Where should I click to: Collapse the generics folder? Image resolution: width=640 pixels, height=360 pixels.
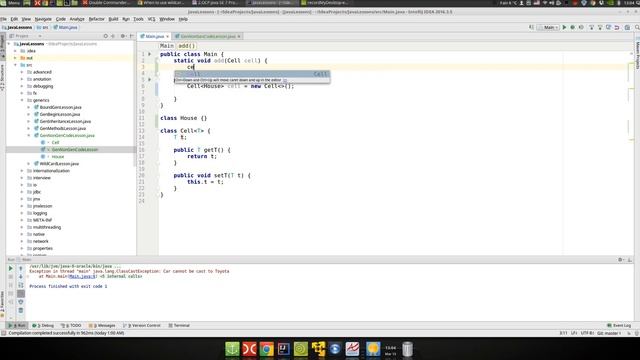(x=22, y=100)
